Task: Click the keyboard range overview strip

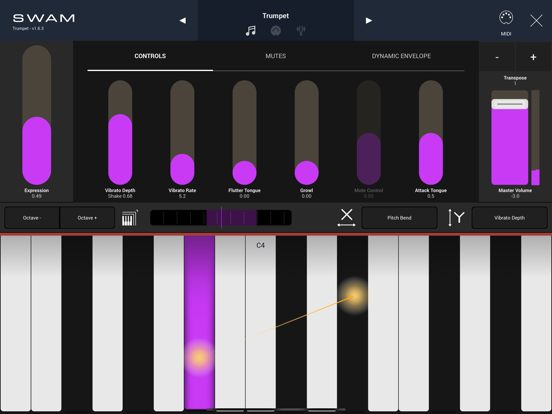Action: tap(221, 218)
